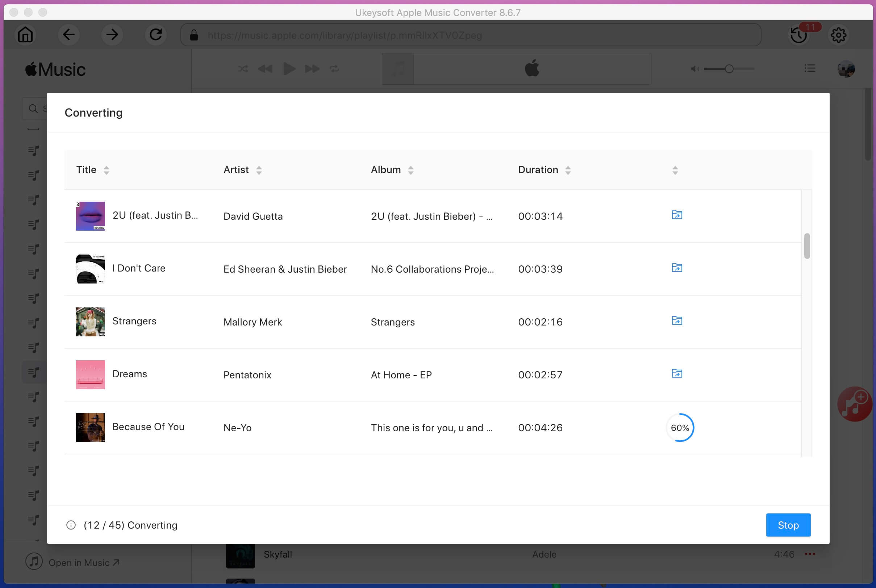Screen dimensions: 876x588
Task: Sort tracks by clicking Title column header
Action: pos(93,170)
